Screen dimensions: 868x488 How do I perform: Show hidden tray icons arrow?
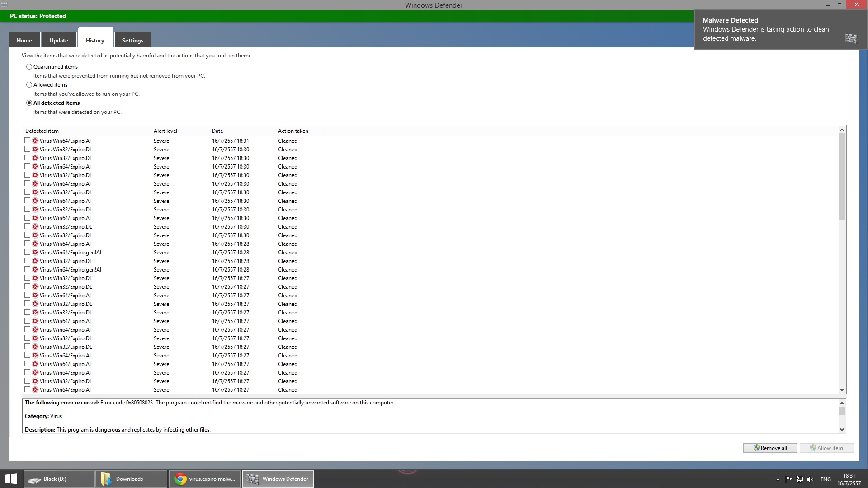(778, 479)
